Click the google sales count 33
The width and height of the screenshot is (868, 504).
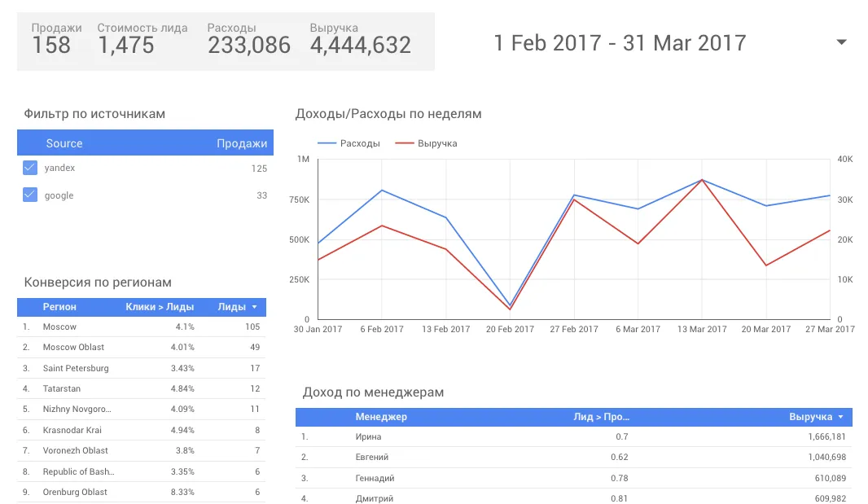click(262, 195)
